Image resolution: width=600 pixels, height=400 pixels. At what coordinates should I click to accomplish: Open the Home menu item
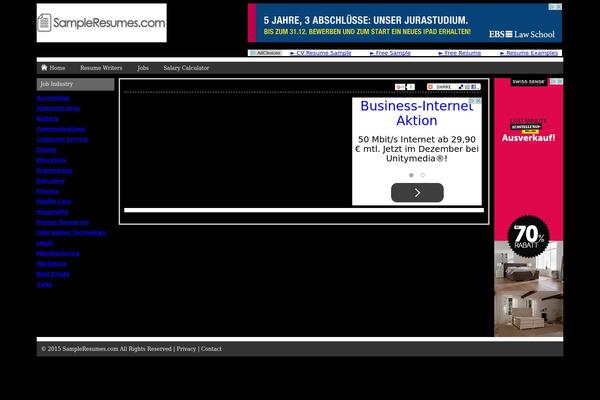53,68
